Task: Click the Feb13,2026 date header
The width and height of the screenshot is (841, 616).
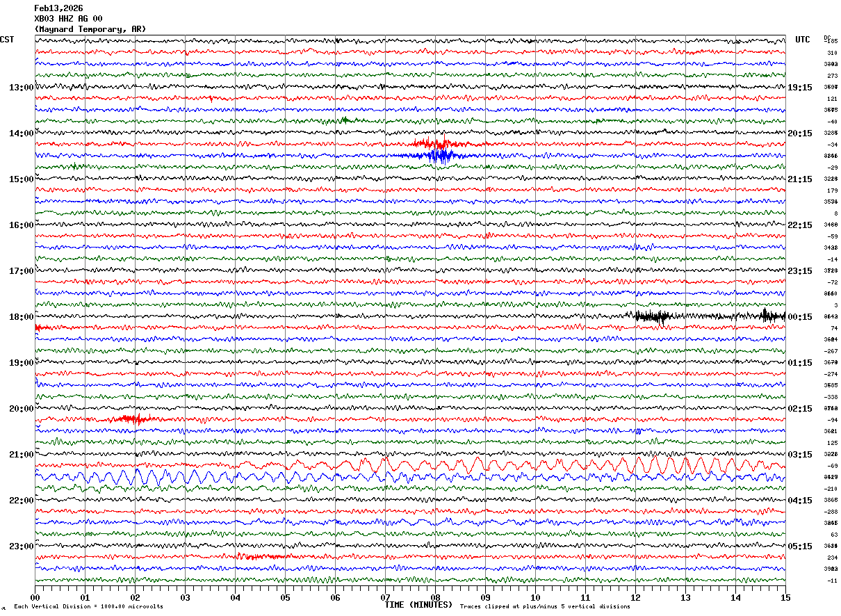Action: 58,8
